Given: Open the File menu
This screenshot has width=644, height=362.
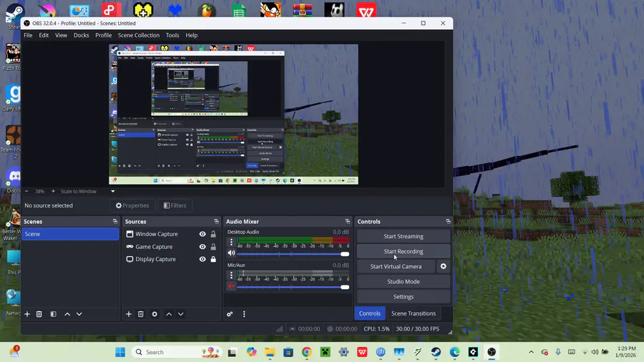Looking at the screenshot, I should point(28,35).
